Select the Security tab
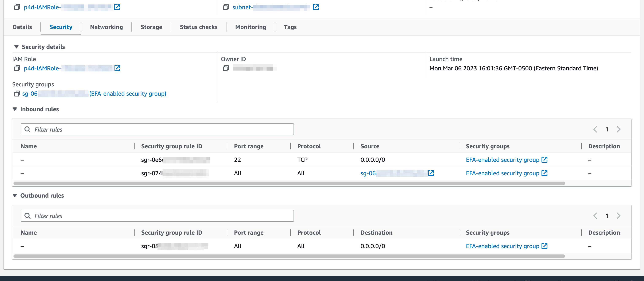Image resolution: width=644 pixels, height=281 pixels. 61,27
